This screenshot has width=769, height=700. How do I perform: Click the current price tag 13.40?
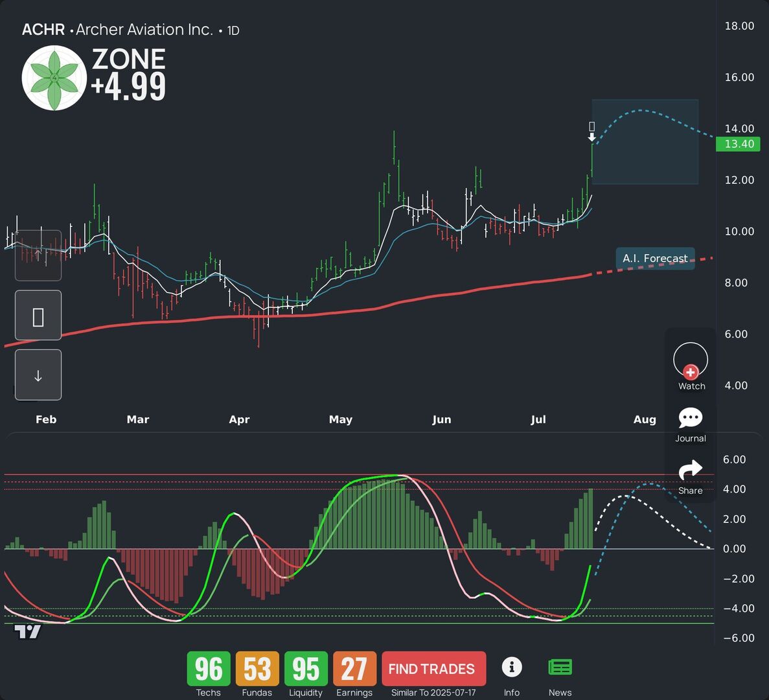738,145
